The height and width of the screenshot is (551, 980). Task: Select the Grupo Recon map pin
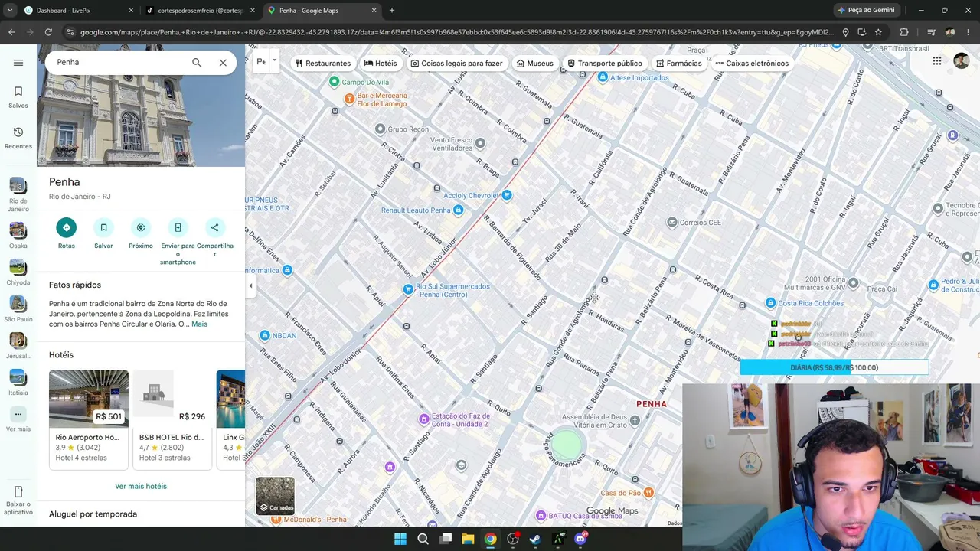(x=380, y=129)
